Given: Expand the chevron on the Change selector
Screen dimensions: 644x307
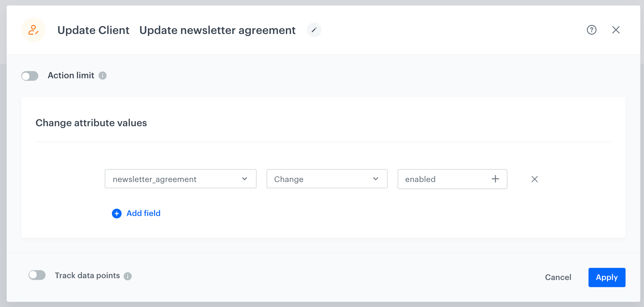Looking at the screenshot, I should click(376, 179).
